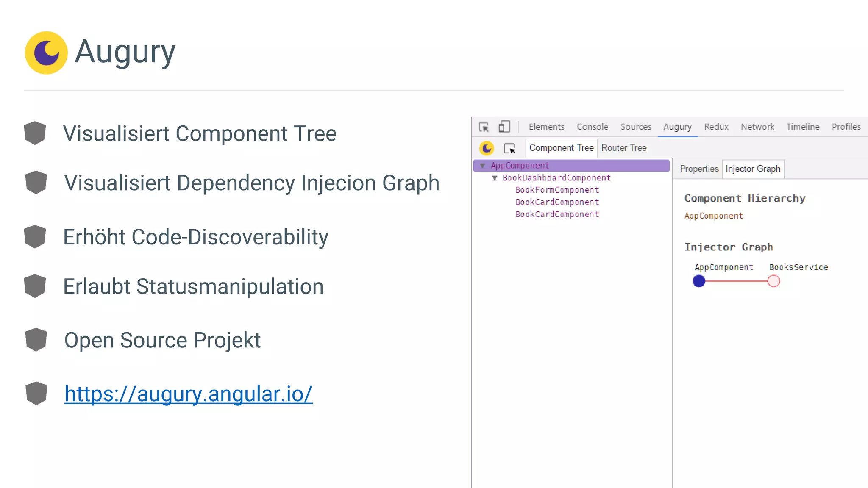
Task: Click AppComponent under Component Hierarchy
Action: [714, 216]
